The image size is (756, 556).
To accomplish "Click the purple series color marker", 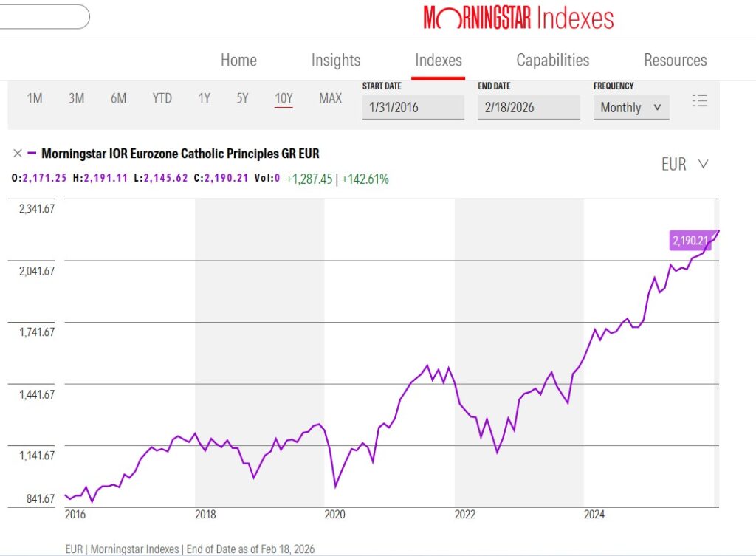I will pyautogui.click(x=32, y=154).
